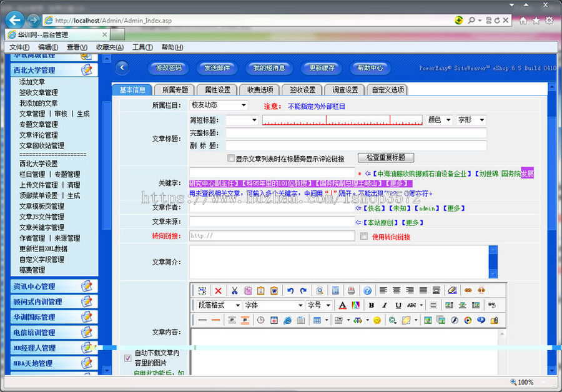Click the eraser remove formatting icon
This screenshot has width=562, height=392.
452,290
